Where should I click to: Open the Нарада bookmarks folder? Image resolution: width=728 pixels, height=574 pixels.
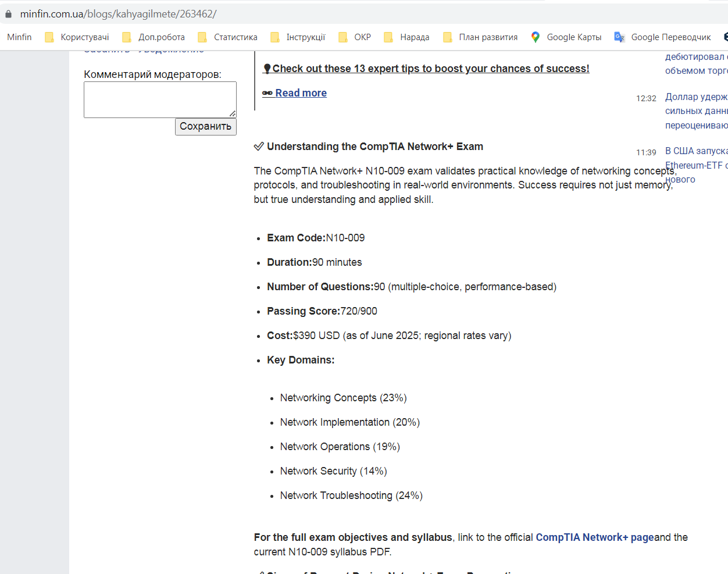pos(407,37)
